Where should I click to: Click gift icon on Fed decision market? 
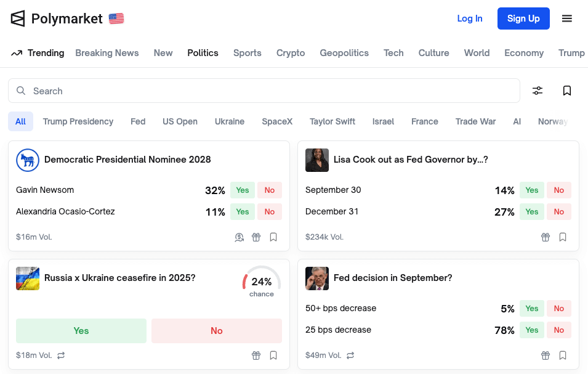(546, 356)
